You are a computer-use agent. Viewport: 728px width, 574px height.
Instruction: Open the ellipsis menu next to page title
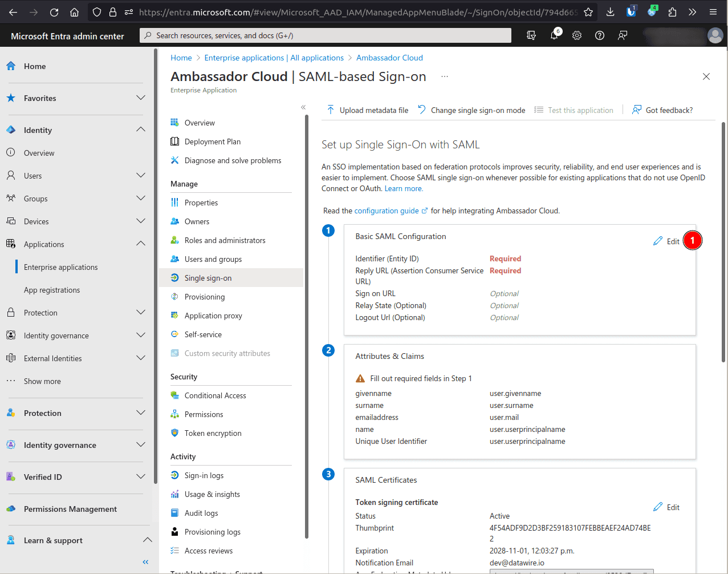pyautogui.click(x=445, y=76)
